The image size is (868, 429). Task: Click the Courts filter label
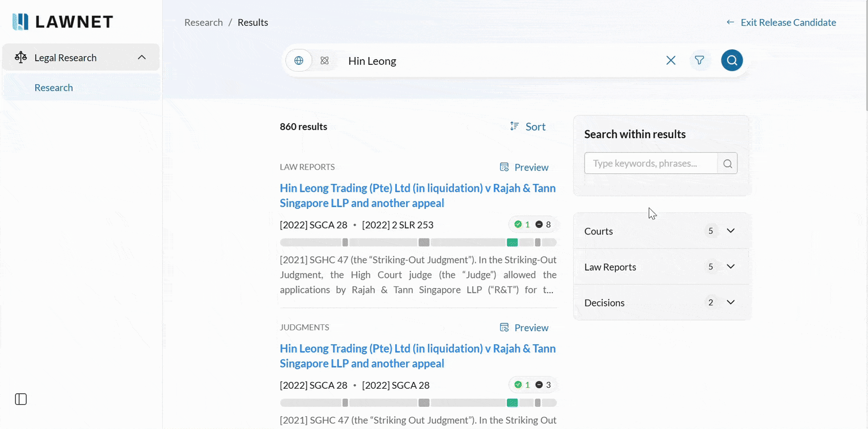(x=599, y=231)
